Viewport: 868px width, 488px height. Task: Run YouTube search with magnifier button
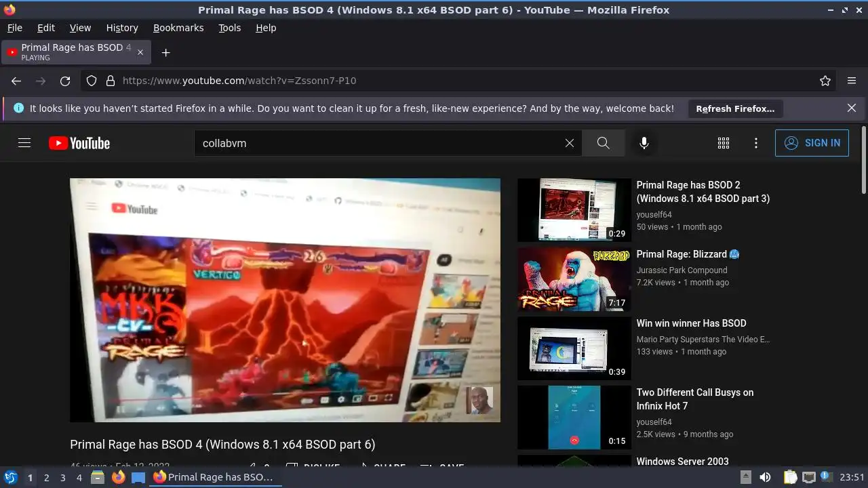point(603,143)
